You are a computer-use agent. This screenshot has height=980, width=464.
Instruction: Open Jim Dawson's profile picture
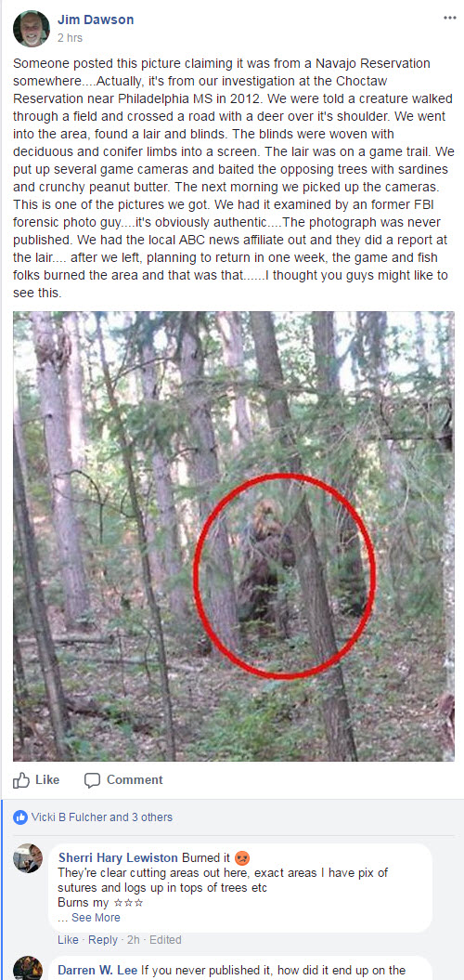tap(32, 29)
